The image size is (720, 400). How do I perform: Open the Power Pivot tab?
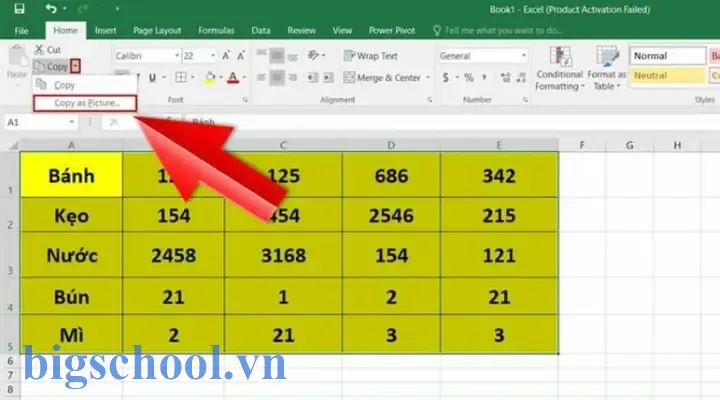point(392,30)
